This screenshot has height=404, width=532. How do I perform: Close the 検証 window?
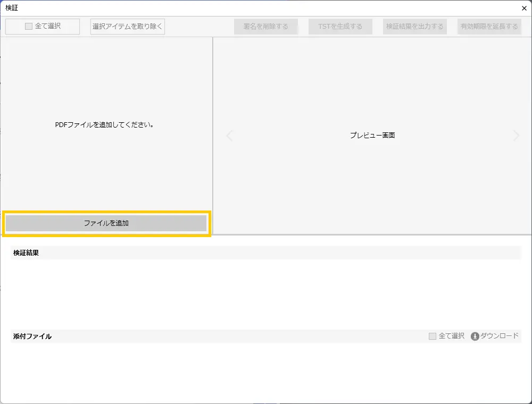pyautogui.click(x=524, y=8)
